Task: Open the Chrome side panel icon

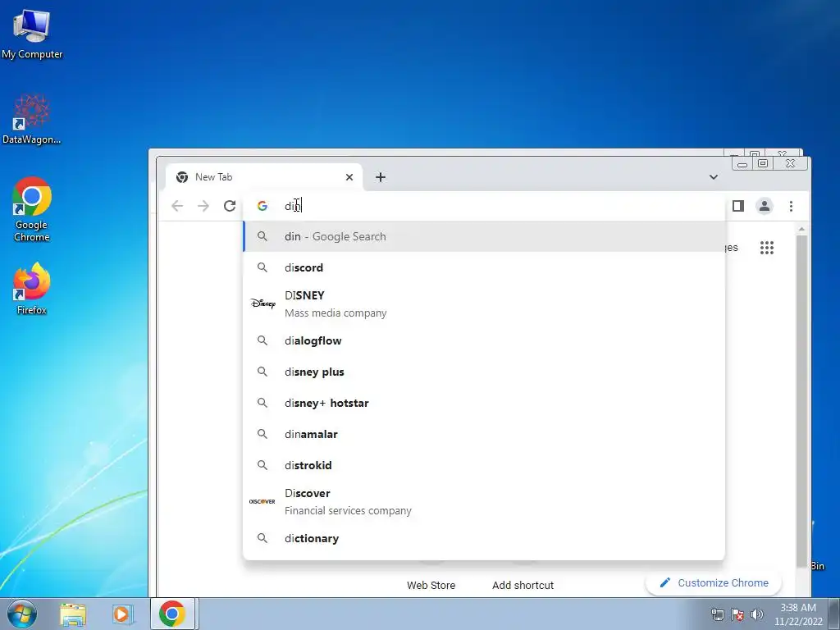Action: click(738, 206)
